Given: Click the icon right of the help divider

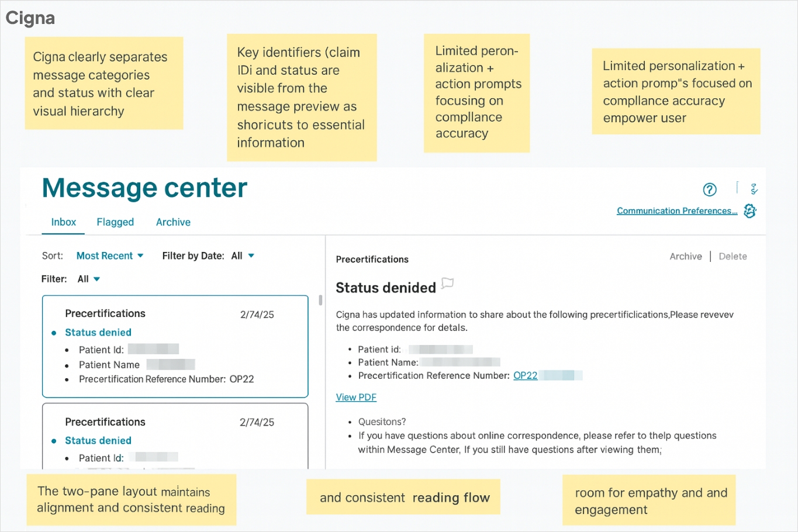Looking at the screenshot, I should tap(754, 189).
